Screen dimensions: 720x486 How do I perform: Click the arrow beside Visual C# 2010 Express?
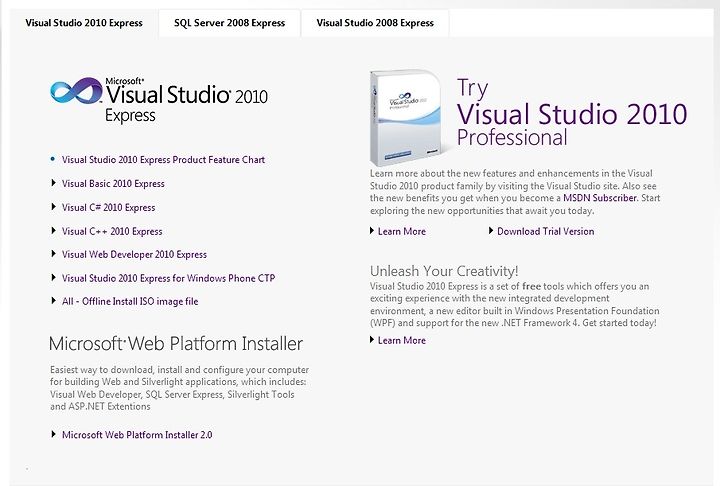click(x=53, y=207)
